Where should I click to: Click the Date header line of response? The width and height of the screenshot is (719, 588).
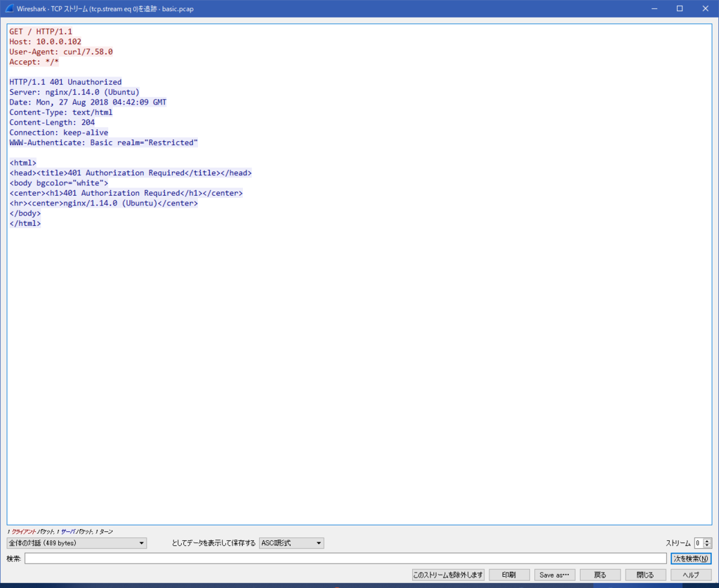point(88,102)
